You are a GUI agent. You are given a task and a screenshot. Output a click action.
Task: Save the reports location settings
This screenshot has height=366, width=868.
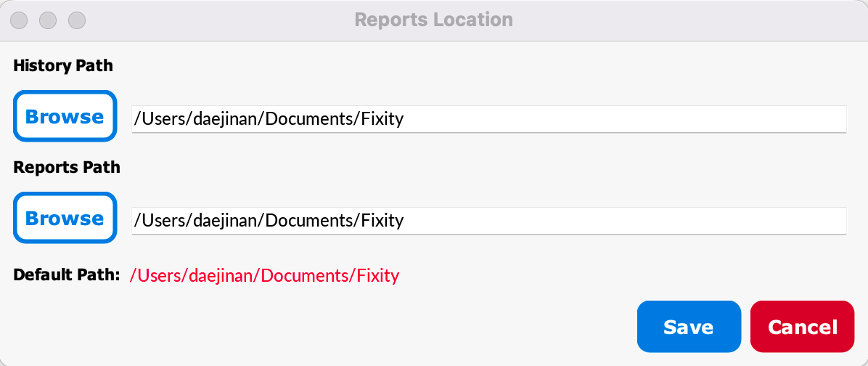click(x=689, y=327)
